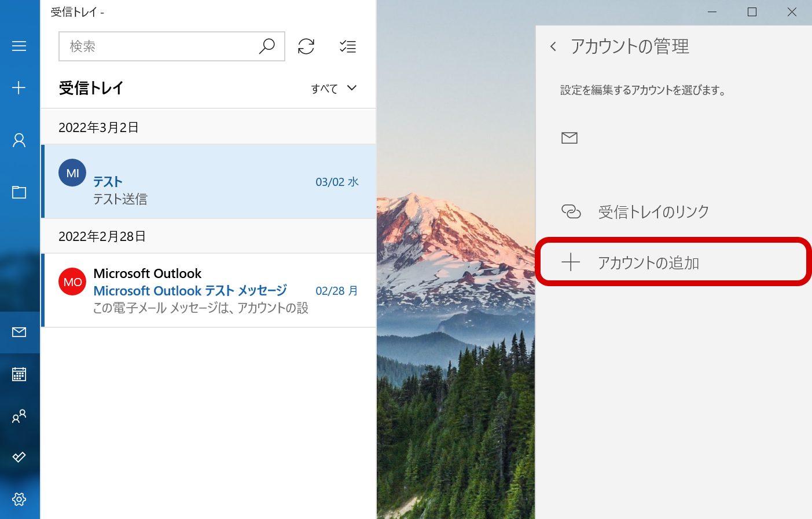Open the settings gear icon
The width and height of the screenshot is (812, 519).
click(19, 499)
